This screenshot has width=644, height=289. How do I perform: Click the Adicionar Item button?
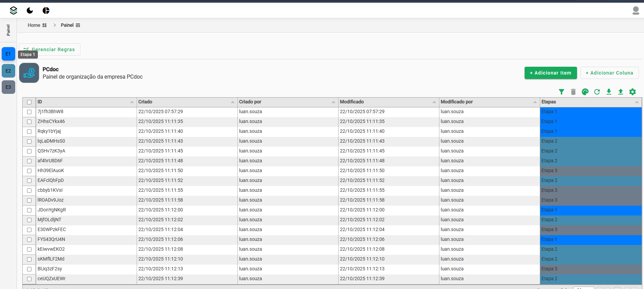tap(550, 73)
